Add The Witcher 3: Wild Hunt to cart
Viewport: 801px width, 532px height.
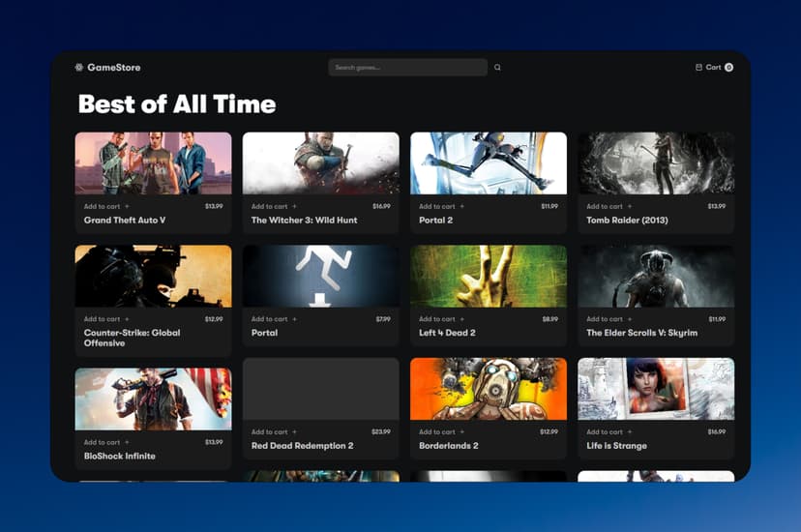click(x=275, y=206)
